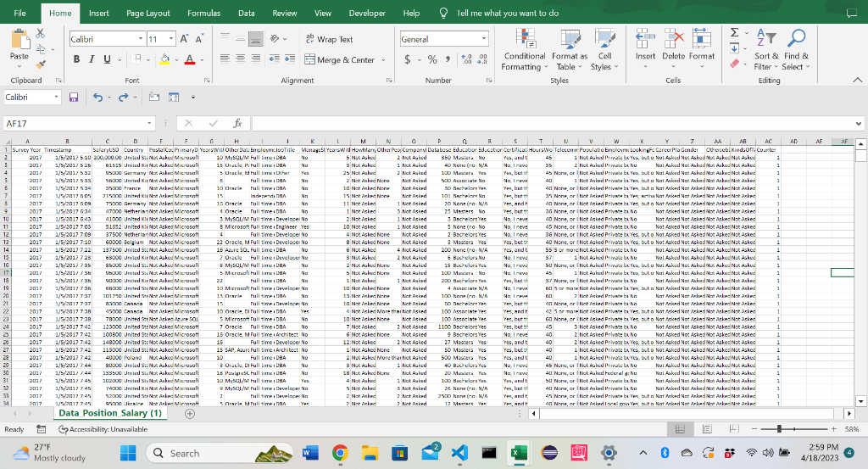This screenshot has width=868, height=469.
Task: Save workbook via quick access floppy icon
Action: [74, 98]
